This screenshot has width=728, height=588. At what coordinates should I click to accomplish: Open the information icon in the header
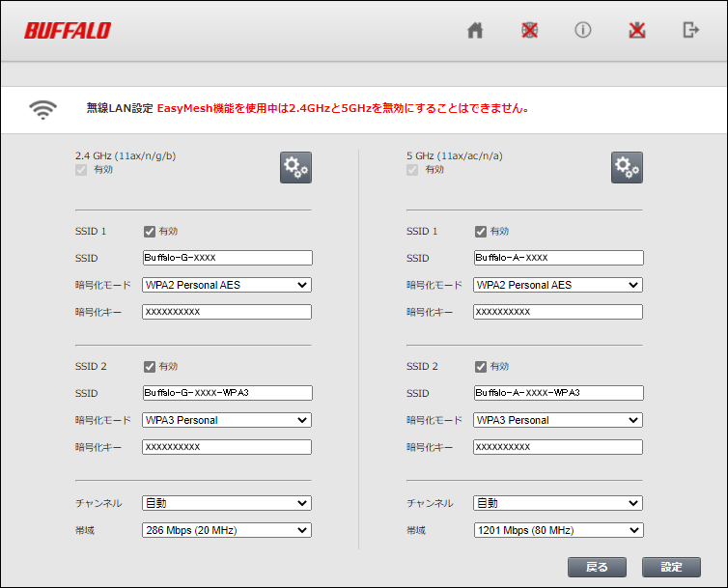pyautogui.click(x=582, y=30)
